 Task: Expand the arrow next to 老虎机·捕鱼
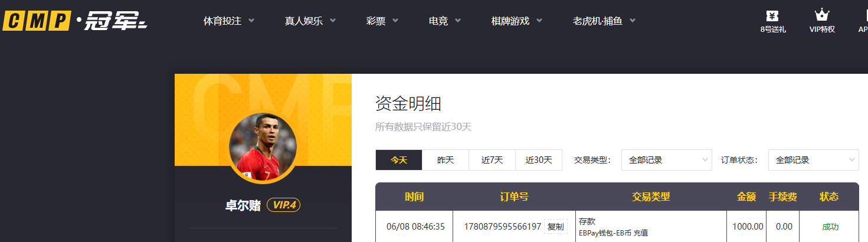pos(633,21)
